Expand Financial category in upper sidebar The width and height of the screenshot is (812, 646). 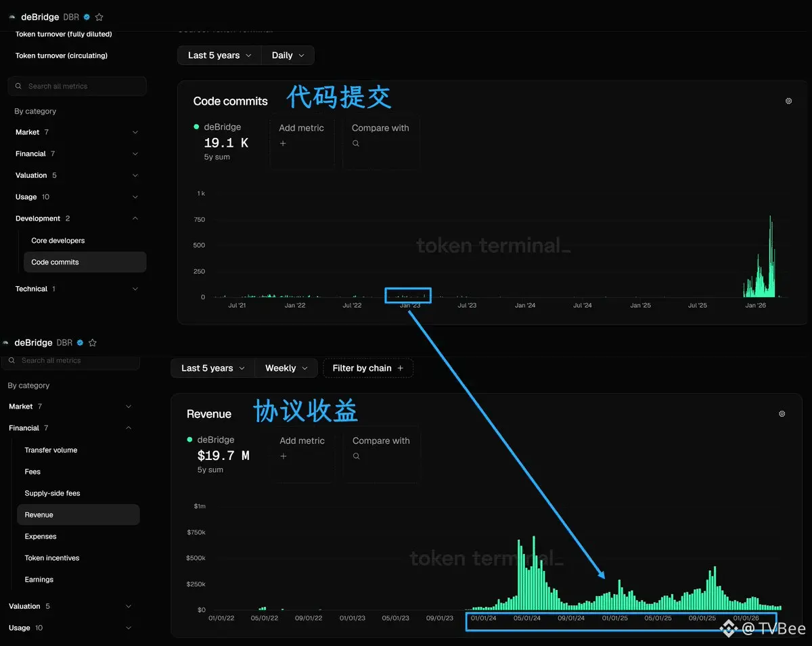point(77,154)
